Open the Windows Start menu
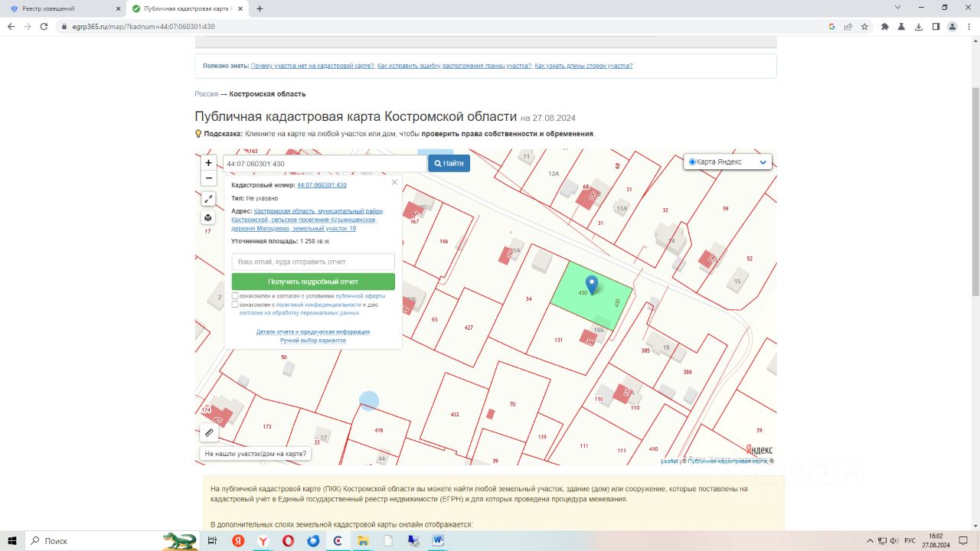The width and height of the screenshot is (980, 551). [12, 540]
